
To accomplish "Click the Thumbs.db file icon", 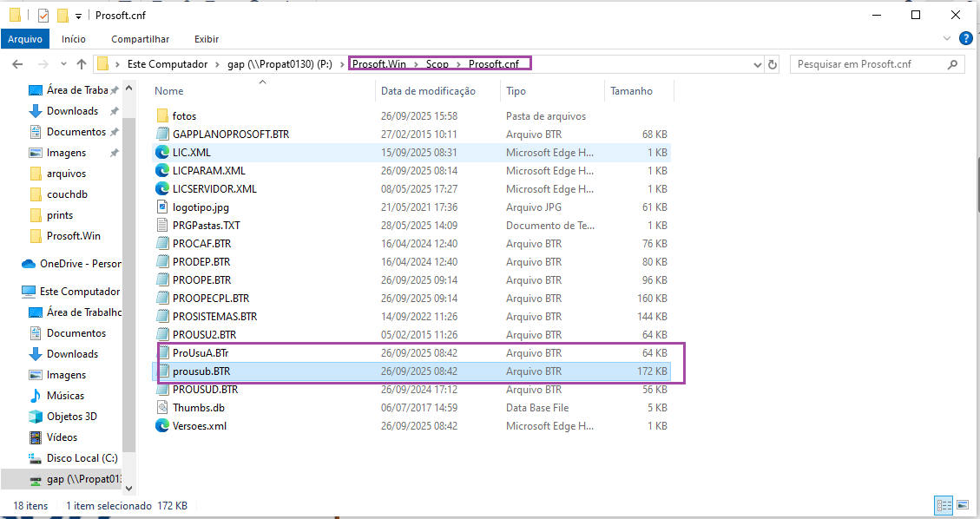I will click(x=162, y=408).
